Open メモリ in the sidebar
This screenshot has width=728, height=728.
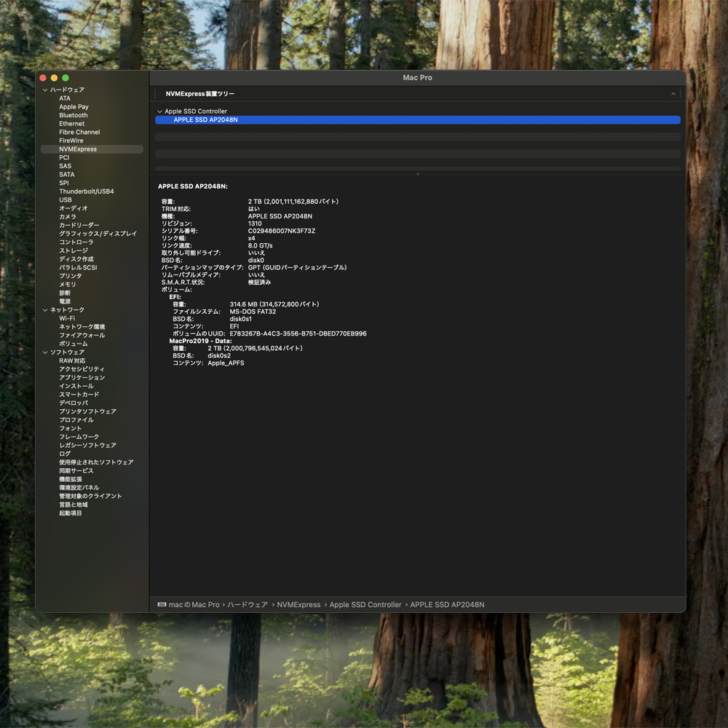pyautogui.click(x=67, y=284)
